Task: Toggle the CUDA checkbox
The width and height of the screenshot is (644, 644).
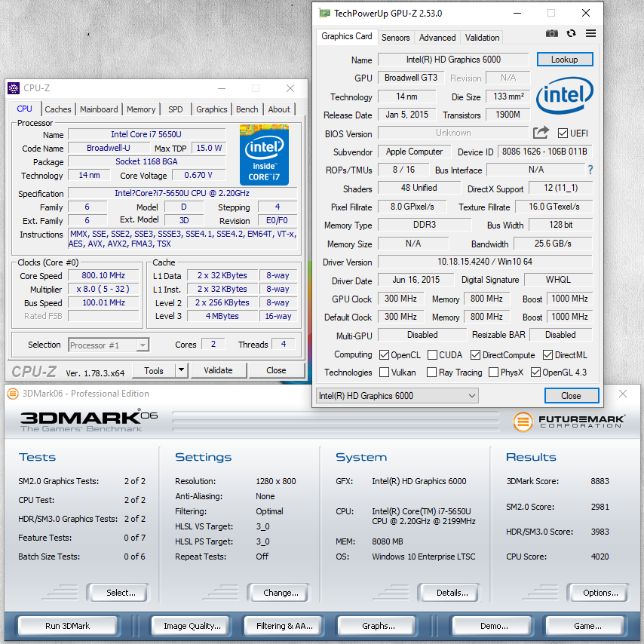Action: point(432,355)
